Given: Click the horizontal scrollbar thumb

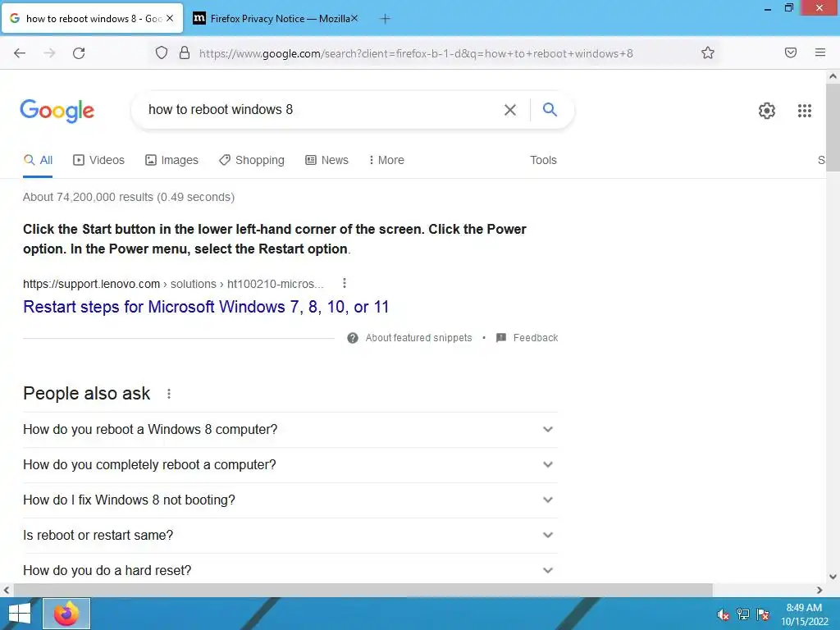Looking at the screenshot, I should 363,591.
